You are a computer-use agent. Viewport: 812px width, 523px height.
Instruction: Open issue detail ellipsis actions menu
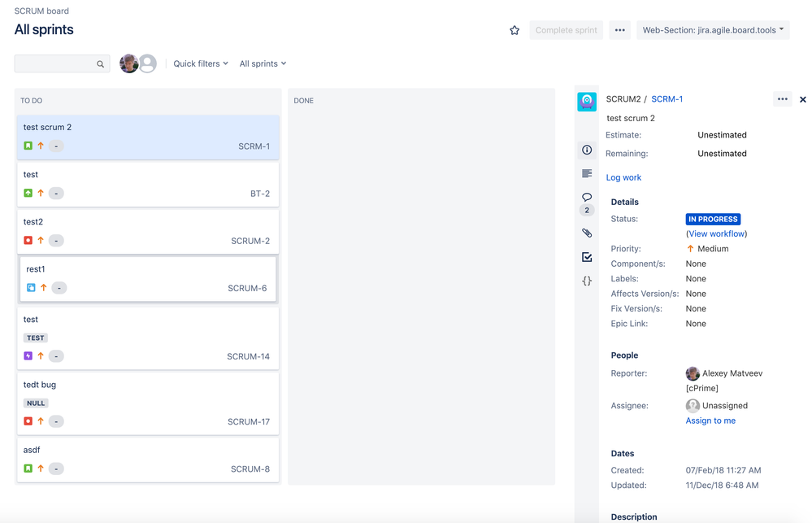pos(782,99)
